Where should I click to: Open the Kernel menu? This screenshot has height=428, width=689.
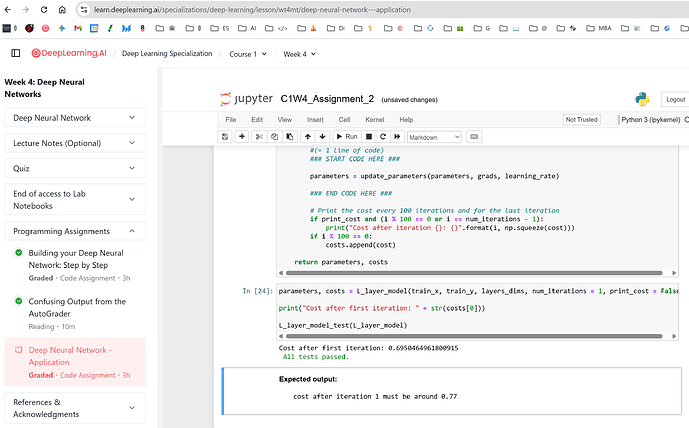pos(375,119)
